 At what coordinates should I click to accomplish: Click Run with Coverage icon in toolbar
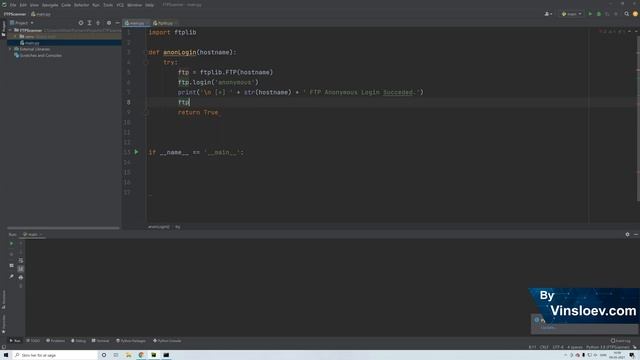607,14
